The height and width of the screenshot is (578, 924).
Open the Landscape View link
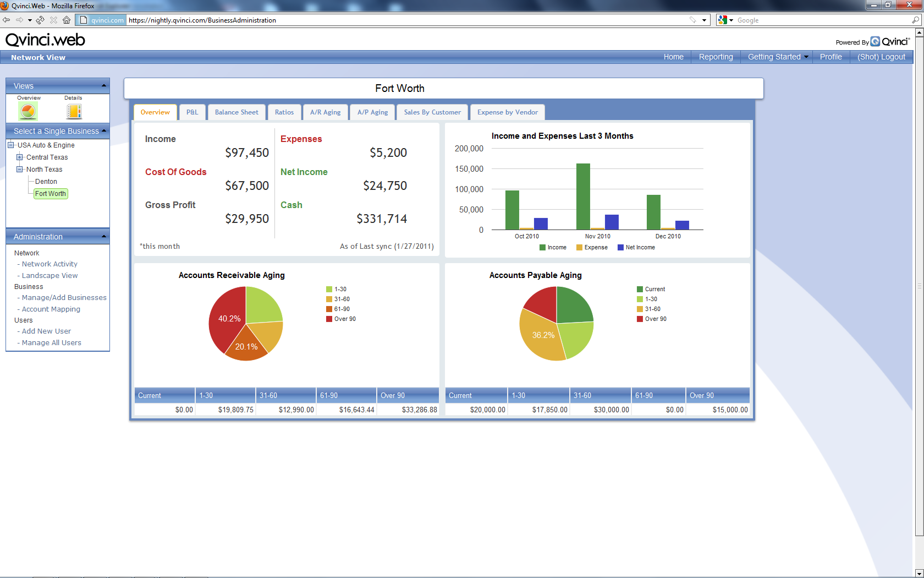[50, 276]
